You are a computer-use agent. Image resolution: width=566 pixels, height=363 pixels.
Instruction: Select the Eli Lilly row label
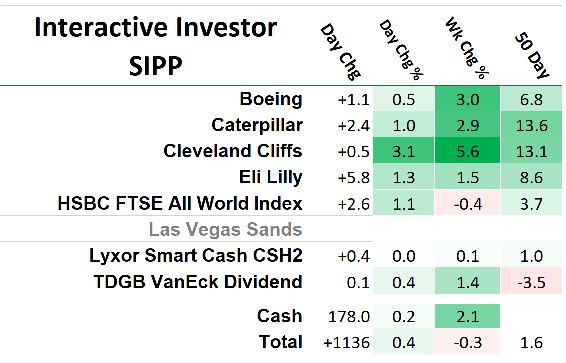[x=271, y=177]
